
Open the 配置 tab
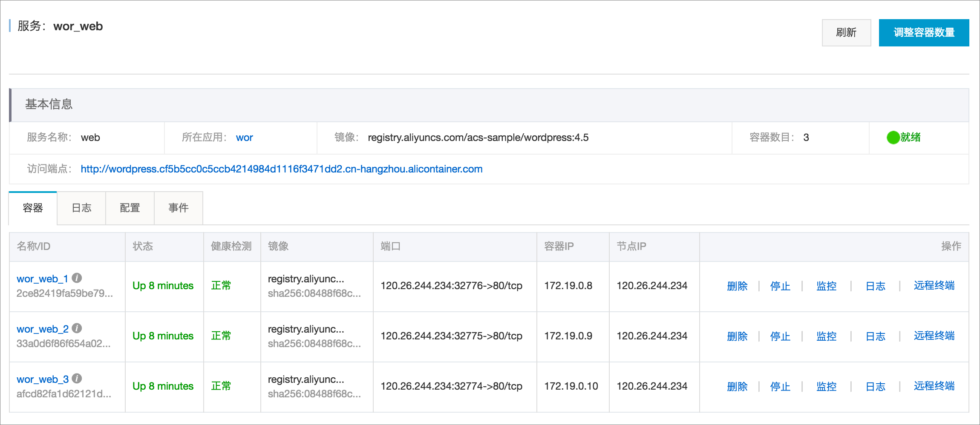(x=130, y=208)
